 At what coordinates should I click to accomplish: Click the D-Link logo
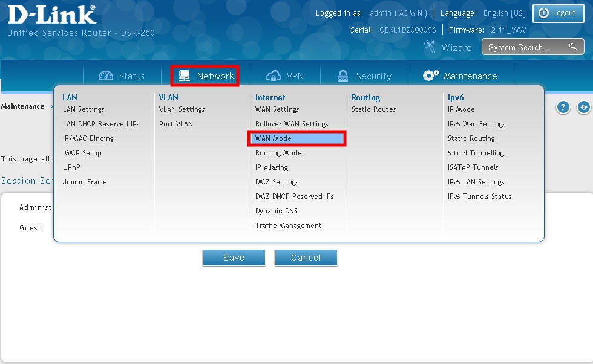tap(51, 15)
